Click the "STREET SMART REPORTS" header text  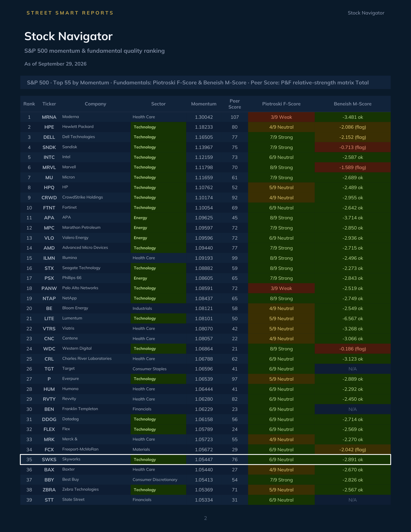tap(70, 13)
